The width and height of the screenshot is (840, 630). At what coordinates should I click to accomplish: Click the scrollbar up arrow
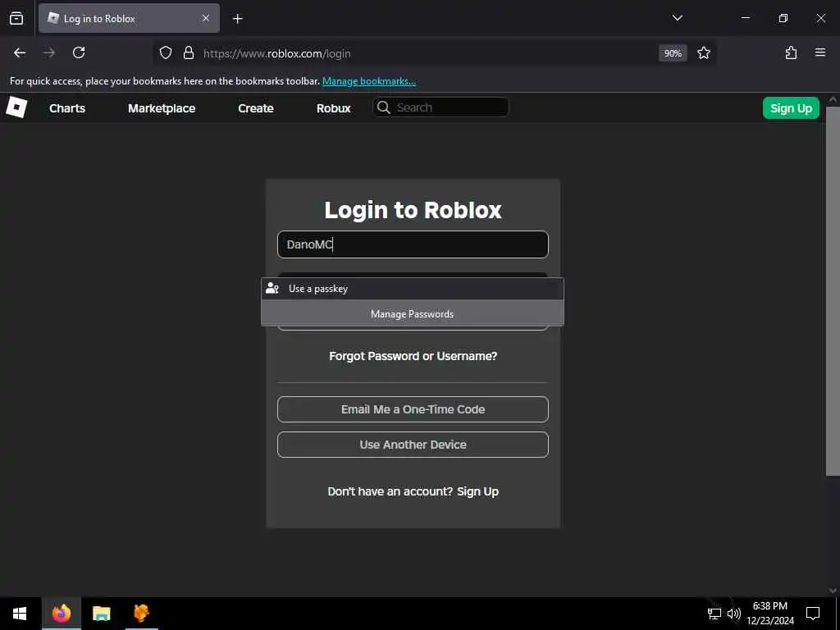pos(833,100)
